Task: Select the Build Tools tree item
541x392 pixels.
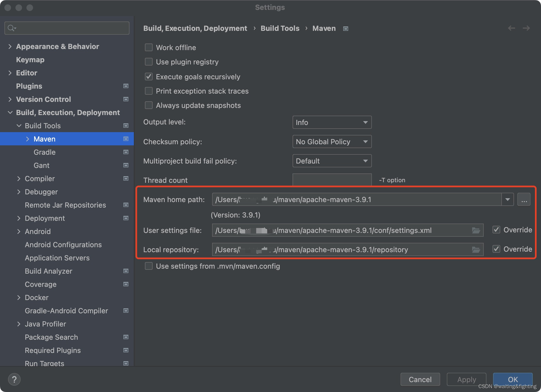Action: click(42, 125)
